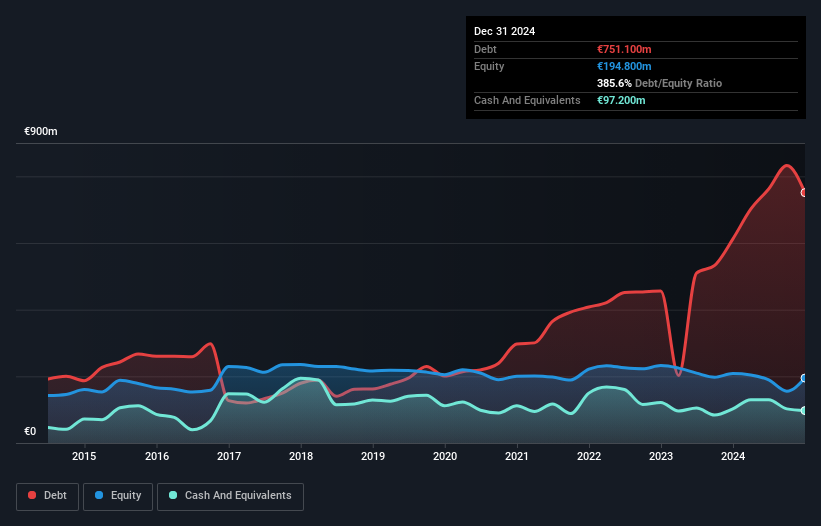Viewport: 821px width, 526px height.
Task: Select the teal Cash end-point marker
Action: 804,411
